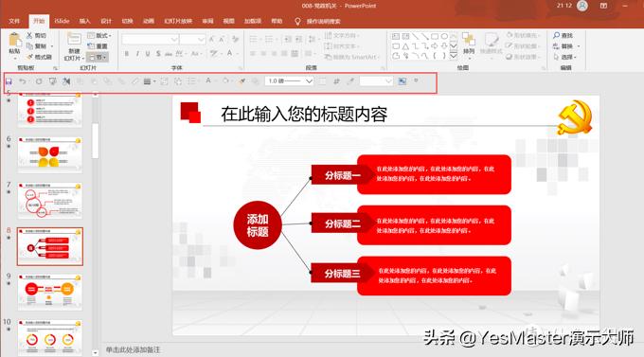This screenshot has width=644, height=357.
Task: Select the rectangle shape in shapes gallery
Action: point(435,37)
